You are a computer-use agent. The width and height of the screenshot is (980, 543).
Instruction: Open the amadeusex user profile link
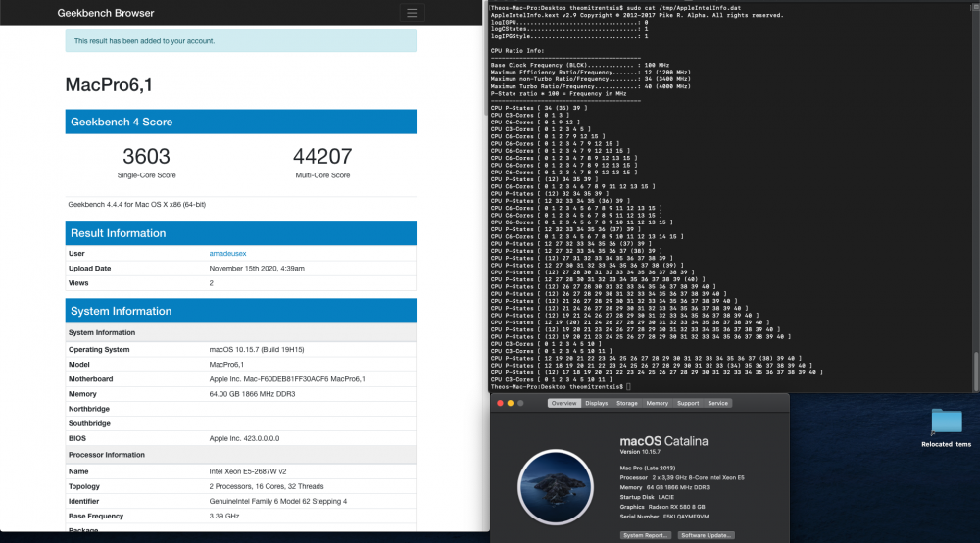pyautogui.click(x=227, y=254)
